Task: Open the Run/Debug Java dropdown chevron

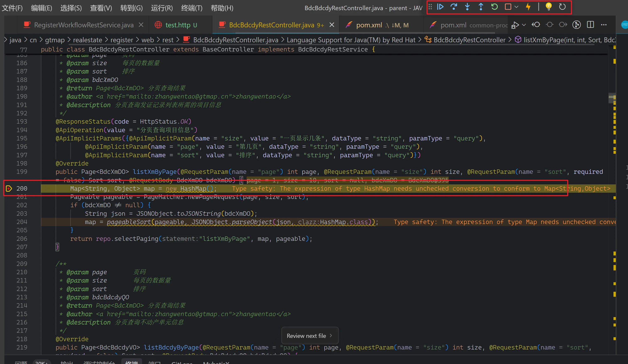Action: tap(524, 25)
